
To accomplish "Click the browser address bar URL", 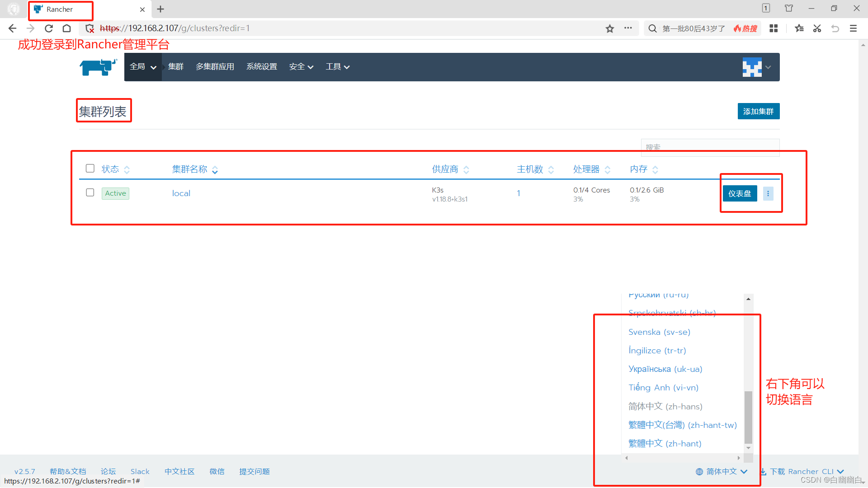I will (175, 28).
